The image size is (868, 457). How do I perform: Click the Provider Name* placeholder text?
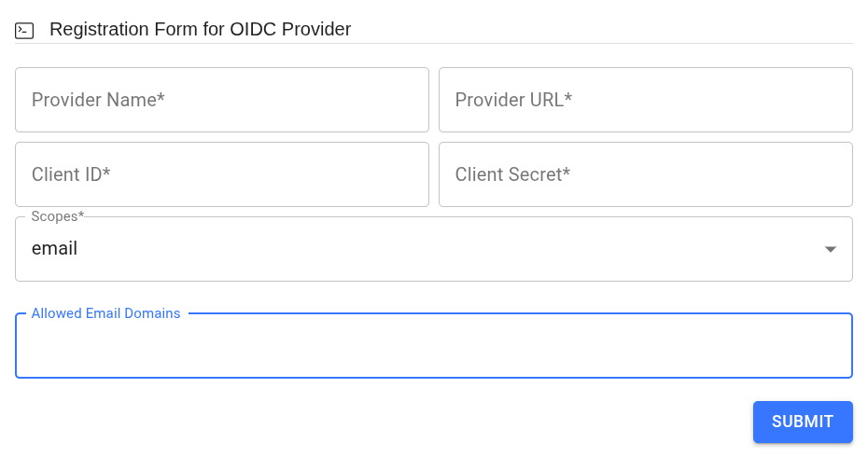pos(98,100)
